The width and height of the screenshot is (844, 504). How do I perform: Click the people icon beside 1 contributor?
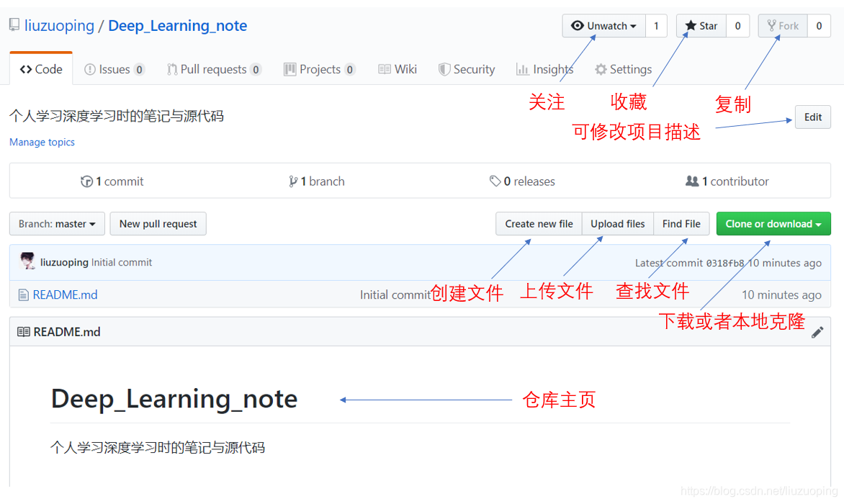(x=691, y=181)
